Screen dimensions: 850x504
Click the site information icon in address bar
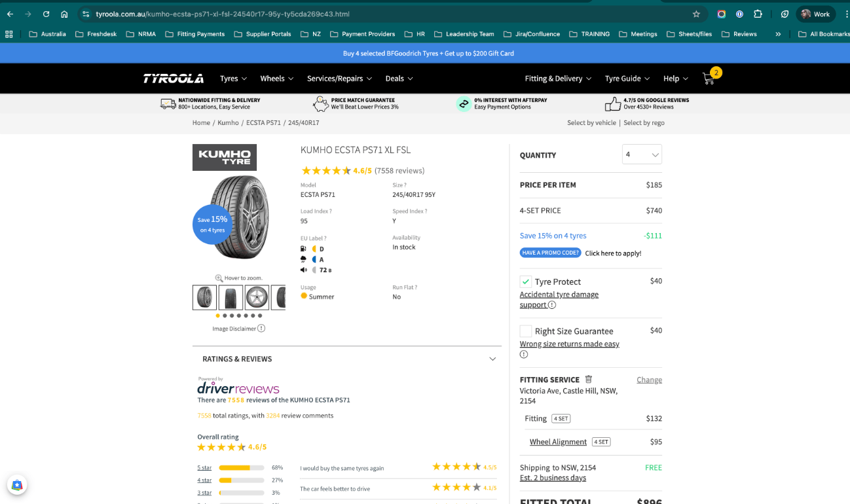pyautogui.click(x=86, y=14)
